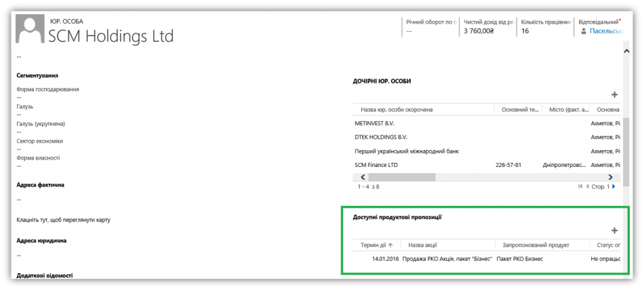Open the Пасельськ owner link
The width and height of the screenshot is (644, 290).
coord(605,31)
